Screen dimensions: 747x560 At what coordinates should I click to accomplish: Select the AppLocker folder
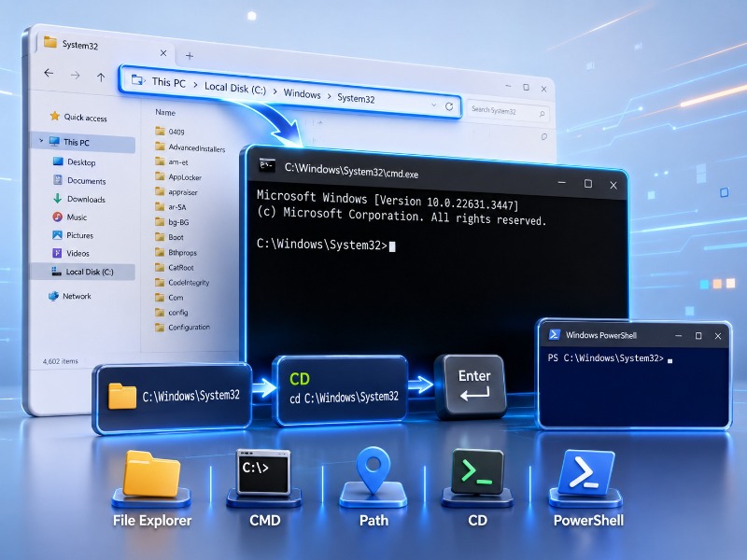click(178, 177)
